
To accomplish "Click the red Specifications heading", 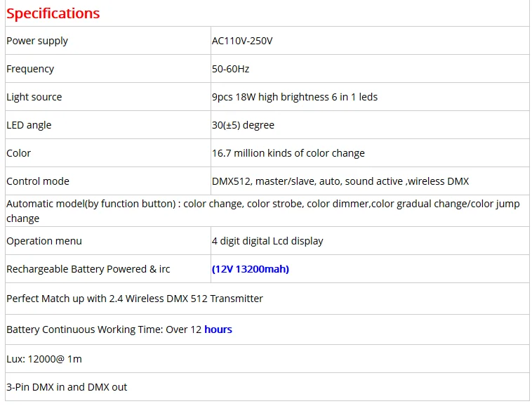I will click(x=53, y=13).
